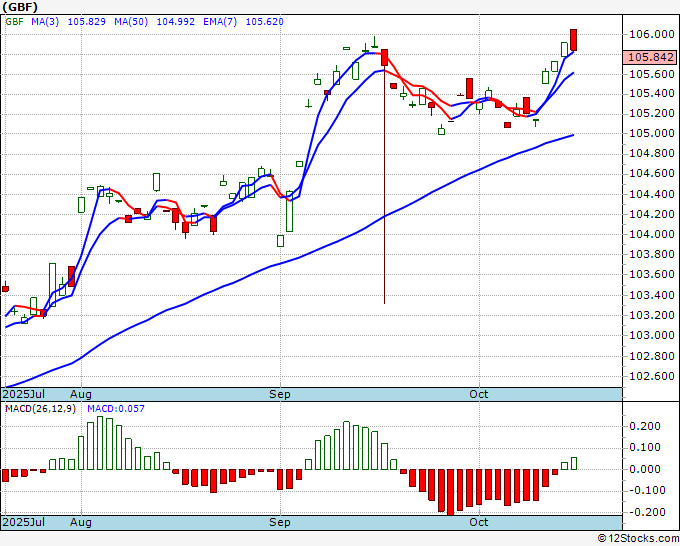Screen dimensions: 680x546
Task: Click the last green MACD histogram bar
Action: coord(574,464)
